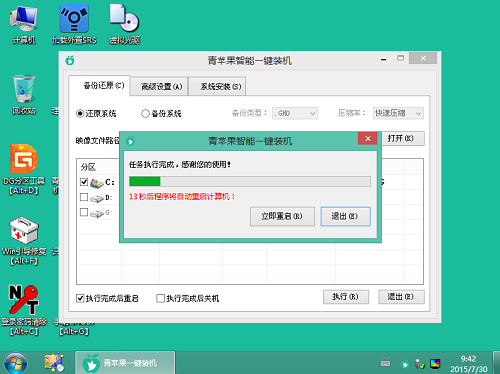Open the pinned taskbar tools icon
Image resolution: width=500 pixels, height=374 pixels.
click(x=54, y=363)
